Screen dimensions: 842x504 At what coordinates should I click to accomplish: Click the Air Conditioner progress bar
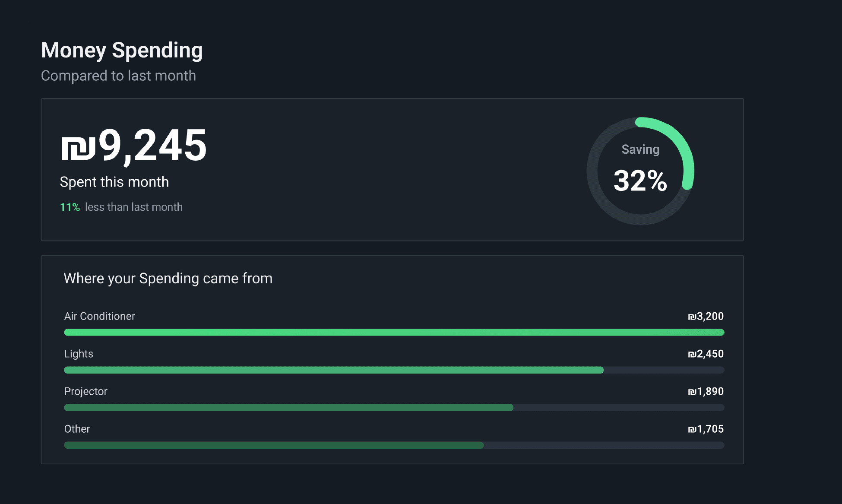(x=393, y=332)
